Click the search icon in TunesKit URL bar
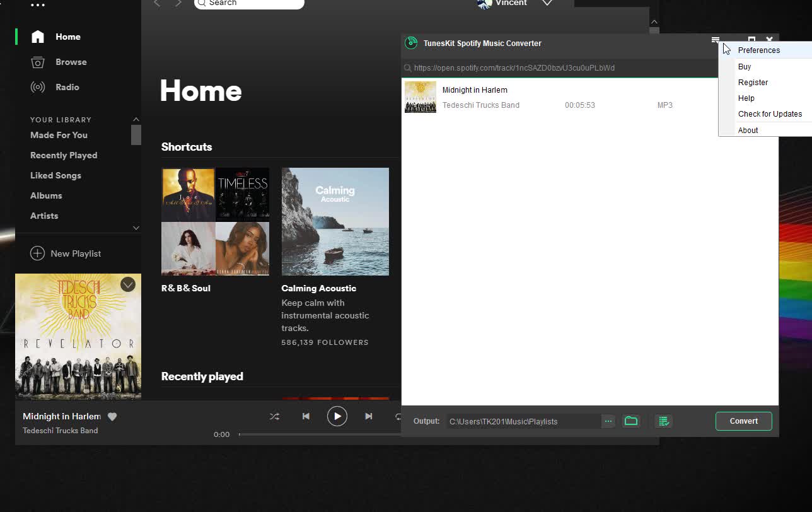812x512 pixels. [x=407, y=67]
